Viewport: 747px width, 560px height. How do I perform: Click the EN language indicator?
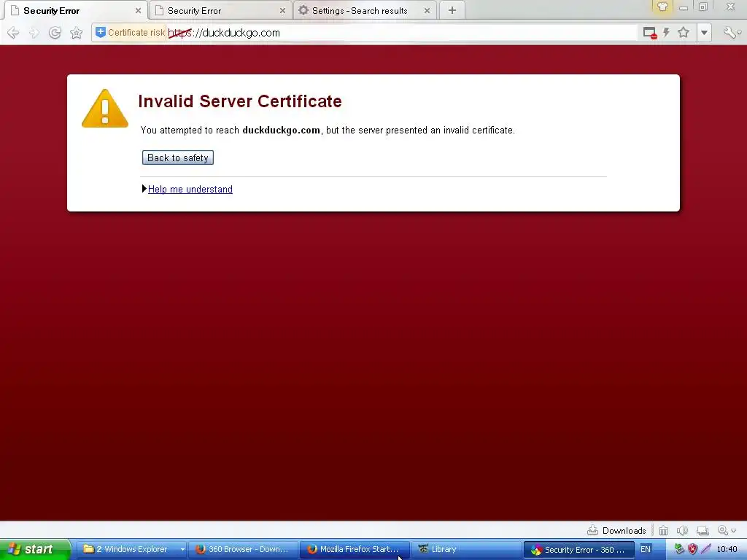coord(646,549)
